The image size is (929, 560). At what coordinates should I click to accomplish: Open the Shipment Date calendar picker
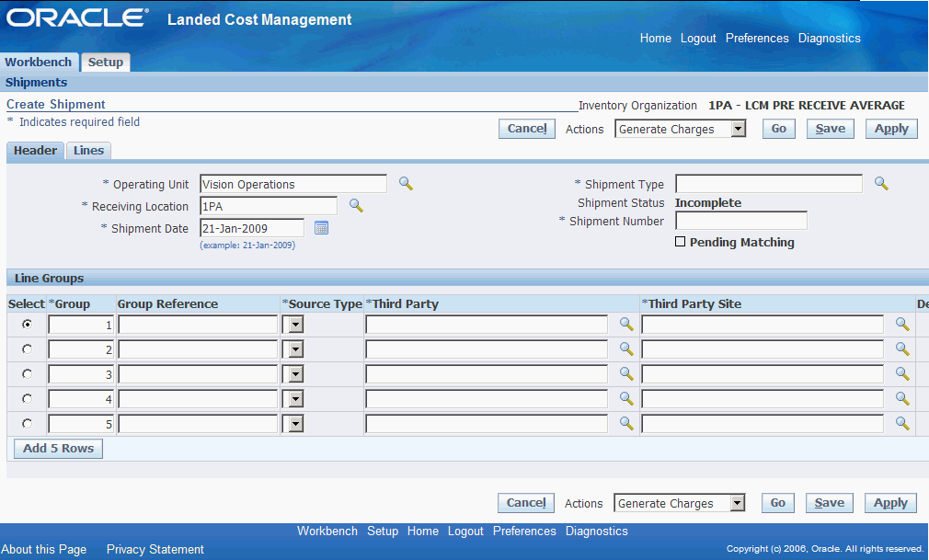pos(321,227)
